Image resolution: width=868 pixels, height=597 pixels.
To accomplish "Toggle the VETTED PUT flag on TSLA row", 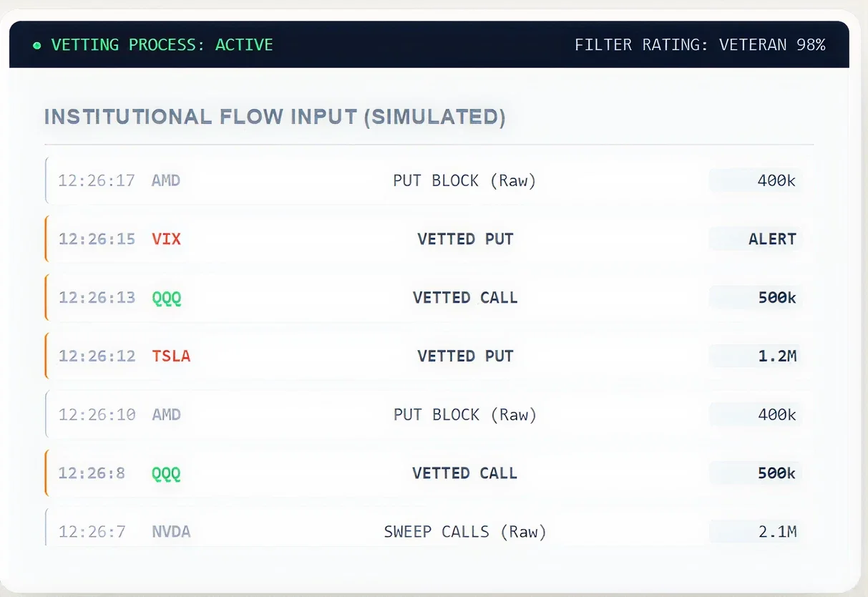I will (465, 356).
